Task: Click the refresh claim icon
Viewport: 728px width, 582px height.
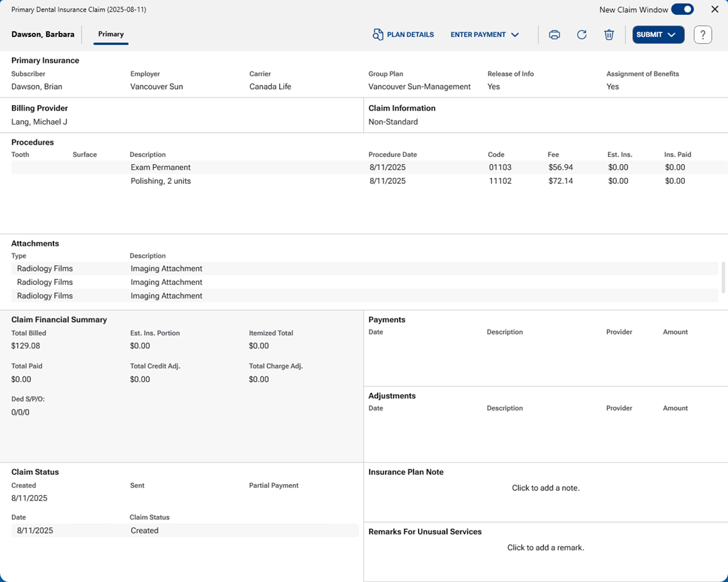Action: 582,35
